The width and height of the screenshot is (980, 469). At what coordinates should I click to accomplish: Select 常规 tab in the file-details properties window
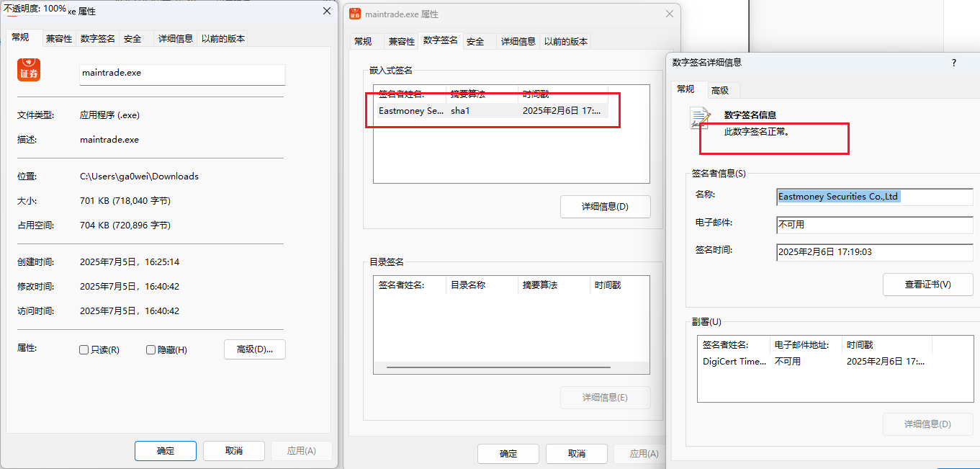click(20, 38)
